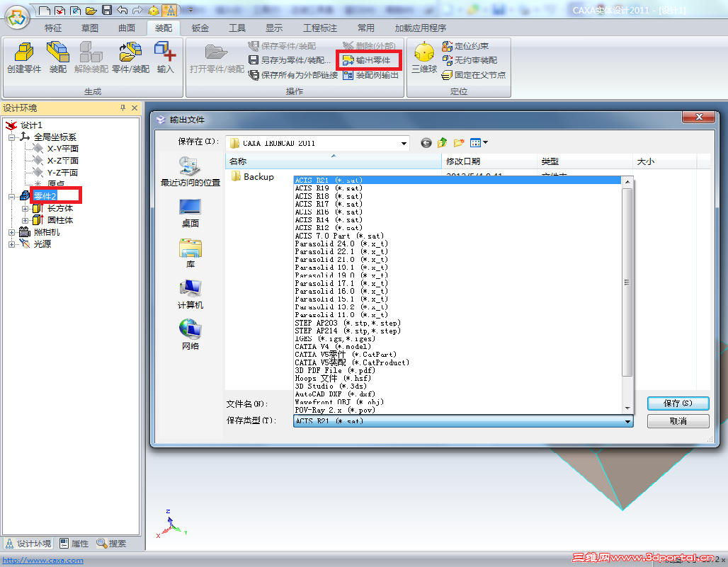Screen dimensions: 728x567
Task: Switch to the 工具 ribbon tab
Action: click(237, 28)
